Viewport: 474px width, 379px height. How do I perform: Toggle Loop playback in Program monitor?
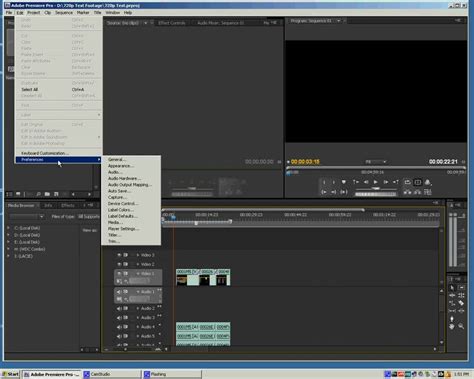[408, 182]
